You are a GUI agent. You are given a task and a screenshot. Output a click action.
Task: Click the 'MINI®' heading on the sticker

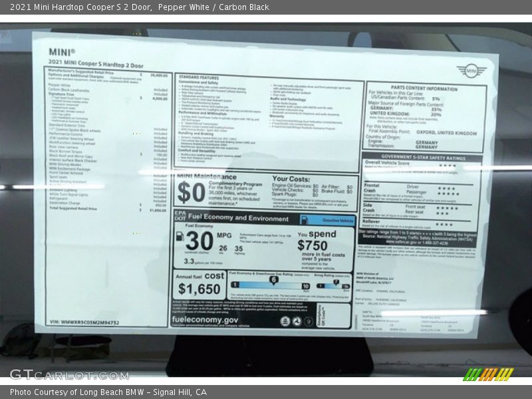click(62, 52)
